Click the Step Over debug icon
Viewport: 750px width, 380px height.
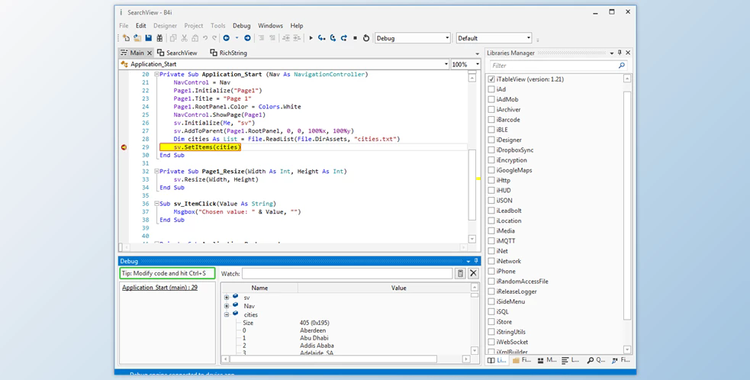tap(333, 38)
